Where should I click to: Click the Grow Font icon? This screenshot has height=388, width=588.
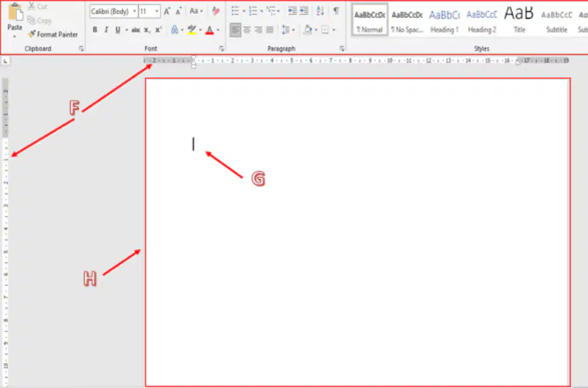click(167, 11)
